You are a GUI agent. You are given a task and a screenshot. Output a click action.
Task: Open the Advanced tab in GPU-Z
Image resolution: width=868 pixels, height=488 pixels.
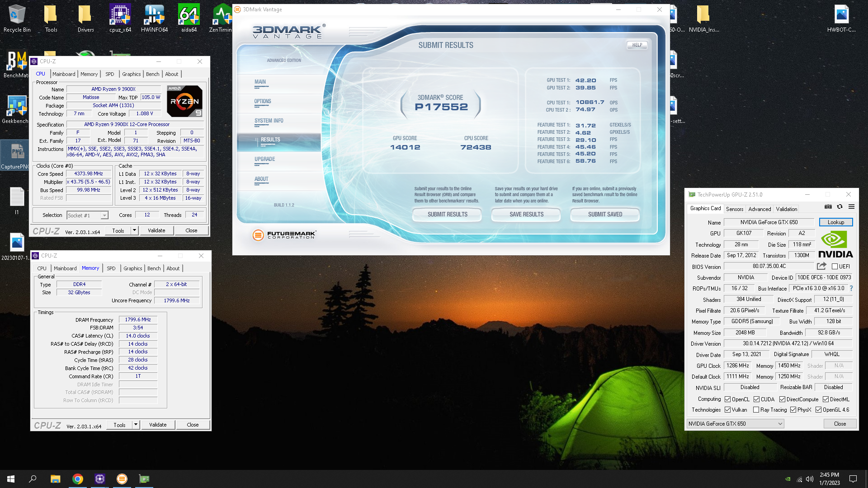[759, 209]
